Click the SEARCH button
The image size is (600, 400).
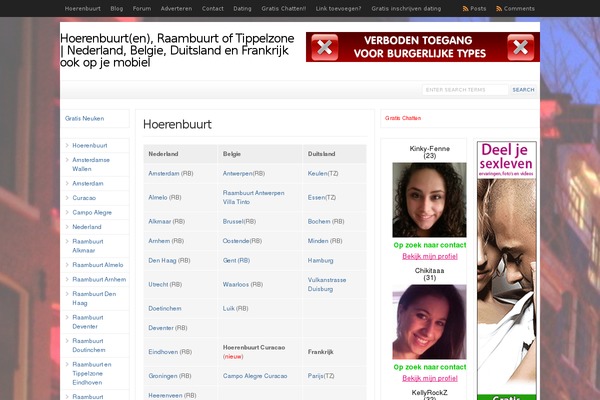(x=523, y=90)
